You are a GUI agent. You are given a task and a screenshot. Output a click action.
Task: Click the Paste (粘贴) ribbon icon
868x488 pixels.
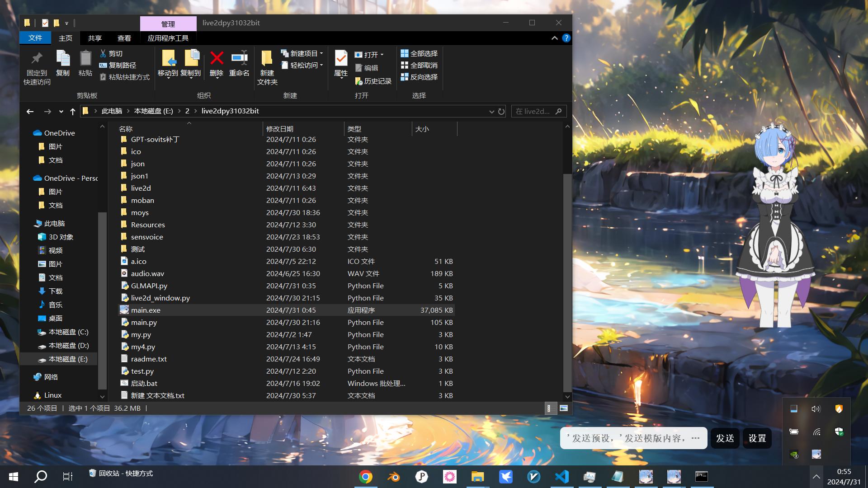coord(85,59)
